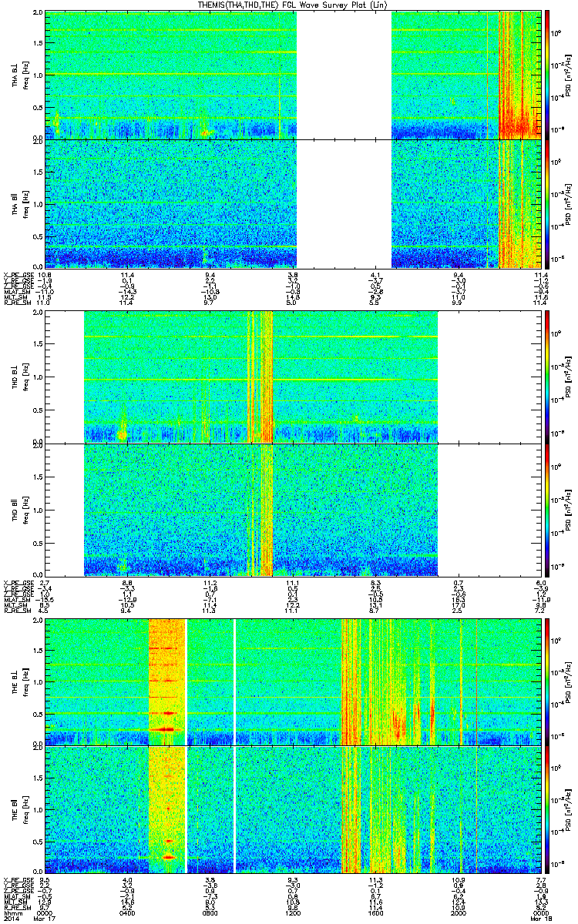
Task: Click the '1600' time tick label at bottom
Action: click(x=376, y=913)
